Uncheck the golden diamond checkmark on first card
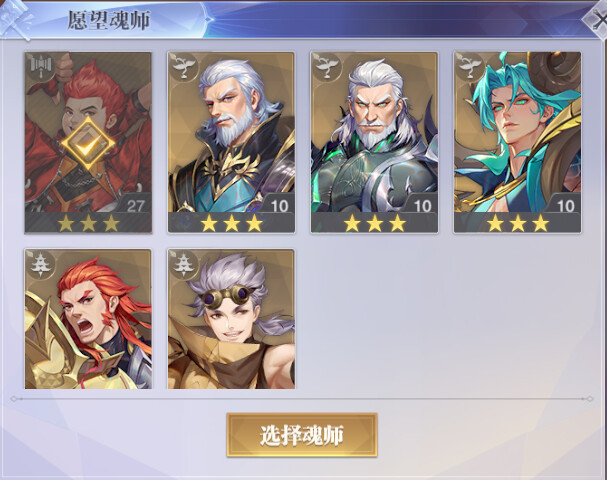The image size is (607, 480). tap(88, 144)
